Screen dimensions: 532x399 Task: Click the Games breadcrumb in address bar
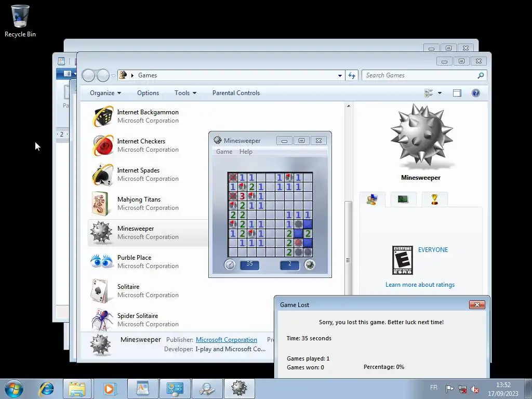pos(147,75)
